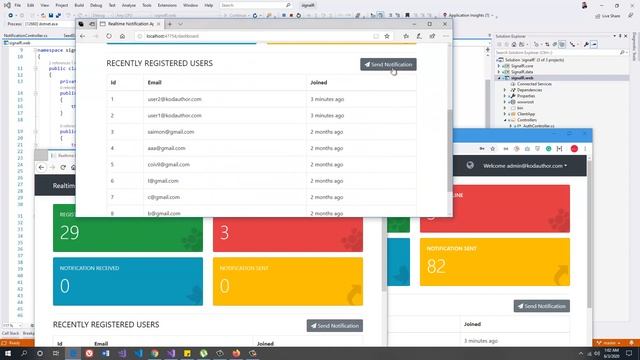Expand the ClientApp folder node

(x=504, y=114)
